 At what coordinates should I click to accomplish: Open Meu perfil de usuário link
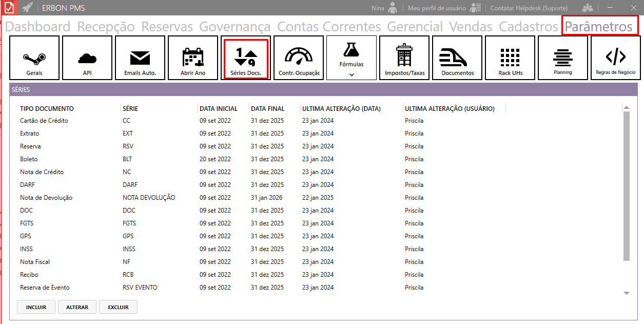click(x=437, y=8)
